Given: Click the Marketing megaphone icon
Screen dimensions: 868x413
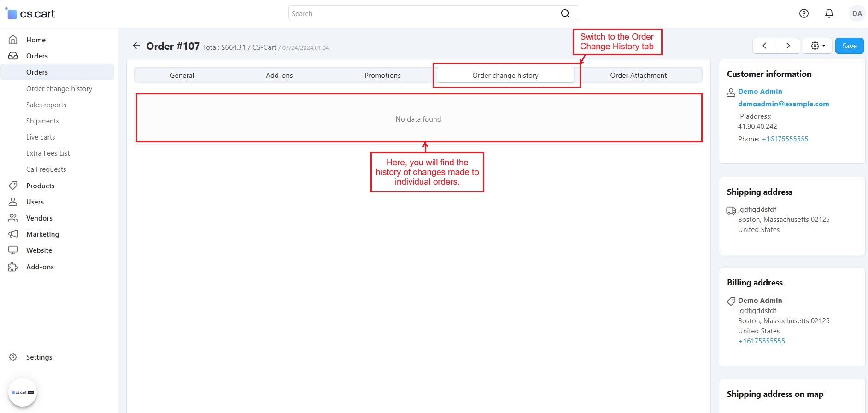Looking at the screenshot, I should pos(13,234).
